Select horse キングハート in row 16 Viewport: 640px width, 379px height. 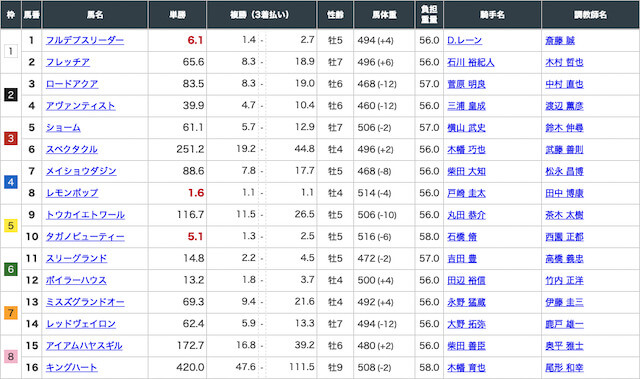coord(71,368)
